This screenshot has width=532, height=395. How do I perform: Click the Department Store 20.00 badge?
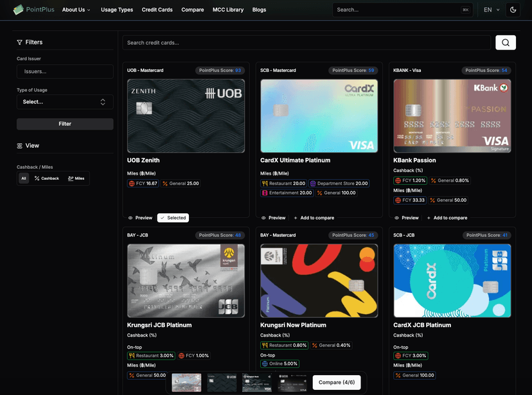click(x=339, y=184)
